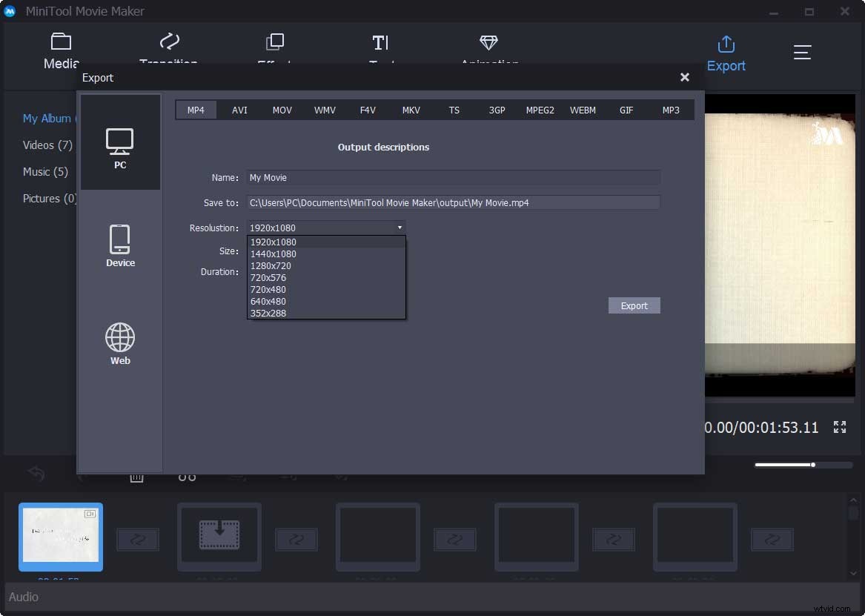Select the first clip thumbnail in the timeline
This screenshot has width=865, height=616.
point(60,536)
